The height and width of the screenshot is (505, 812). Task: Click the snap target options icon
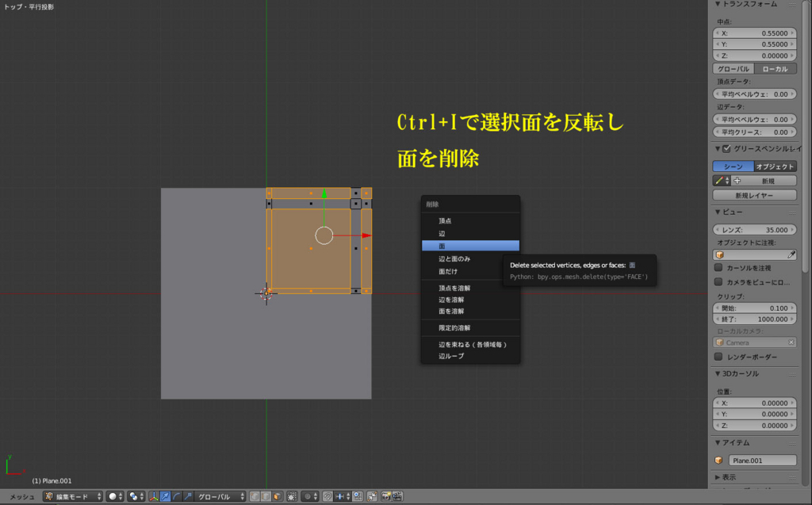pos(358,496)
